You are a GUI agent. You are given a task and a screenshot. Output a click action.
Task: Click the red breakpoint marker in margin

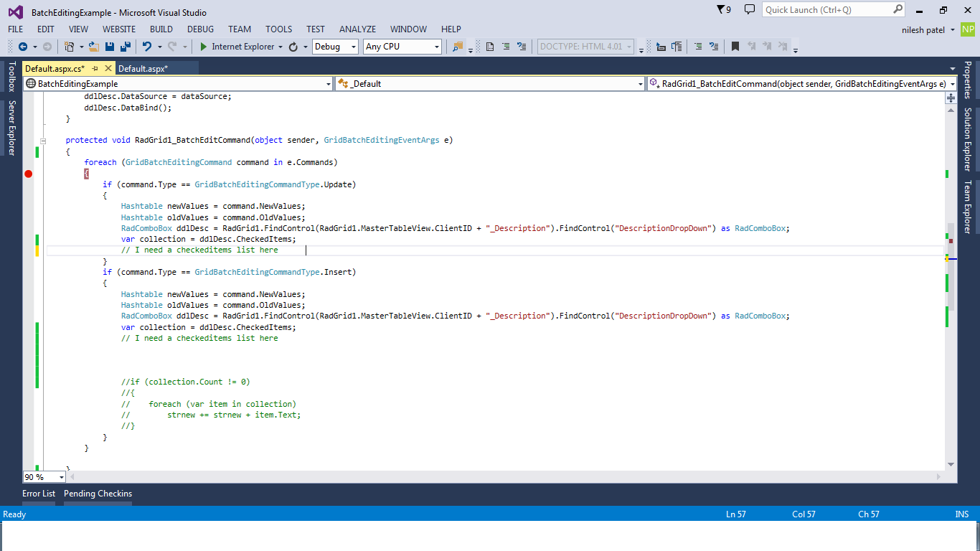[29, 174]
